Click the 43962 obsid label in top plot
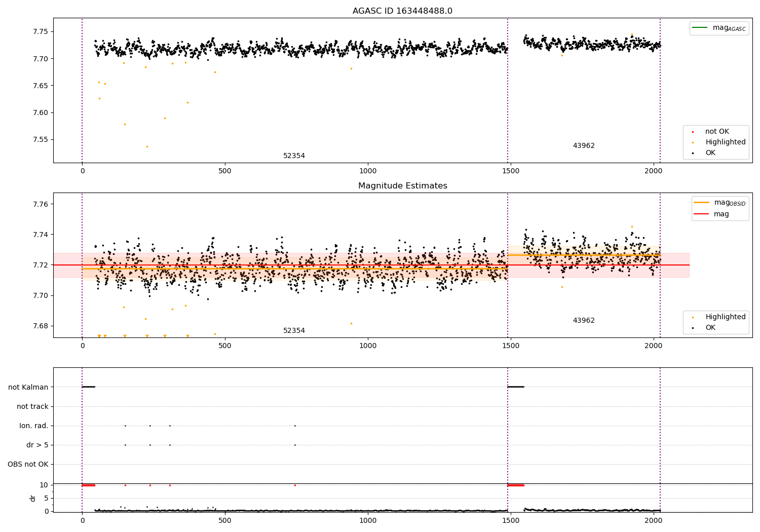Screen dimensions: 760x532 coord(584,146)
